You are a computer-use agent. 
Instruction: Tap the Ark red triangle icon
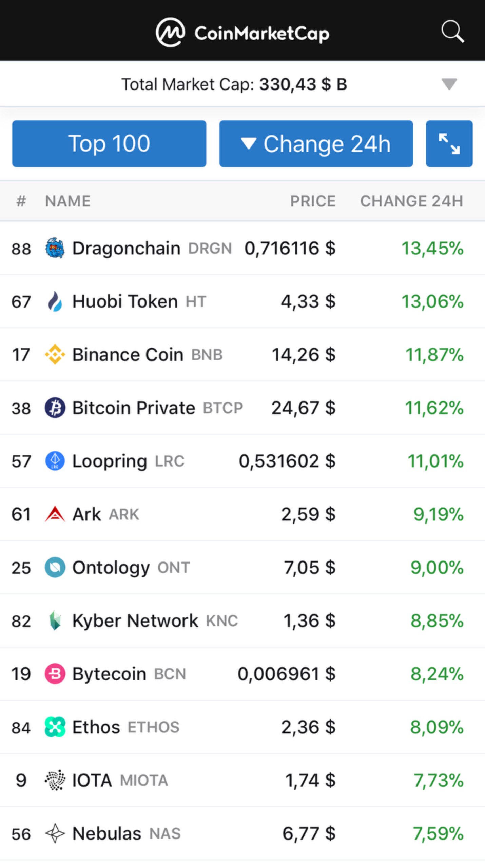(x=55, y=514)
